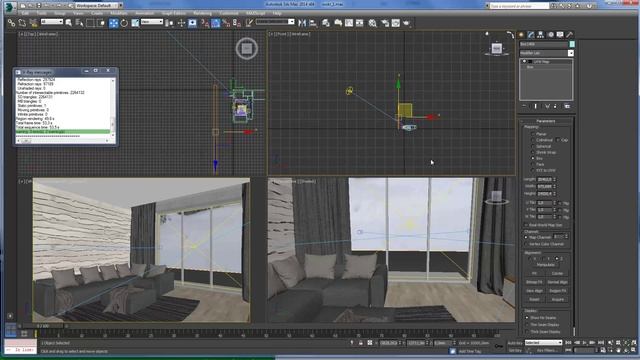Open the Create command panel tab

[521, 35]
